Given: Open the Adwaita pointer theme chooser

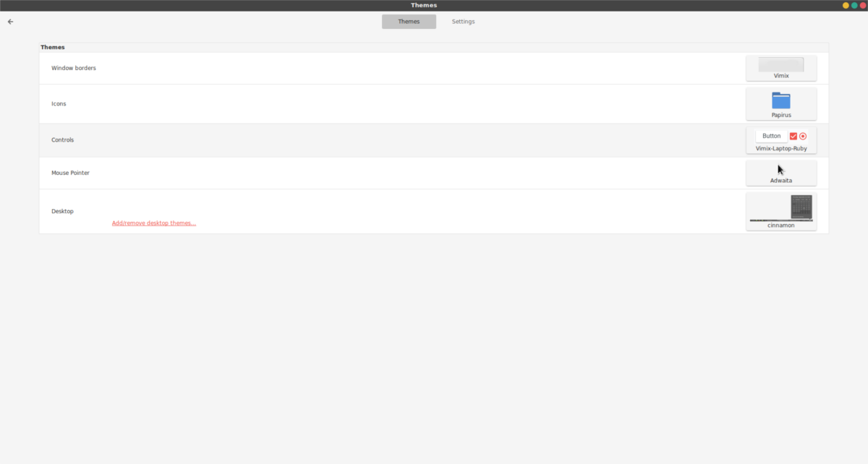Looking at the screenshot, I should [x=781, y=173].
